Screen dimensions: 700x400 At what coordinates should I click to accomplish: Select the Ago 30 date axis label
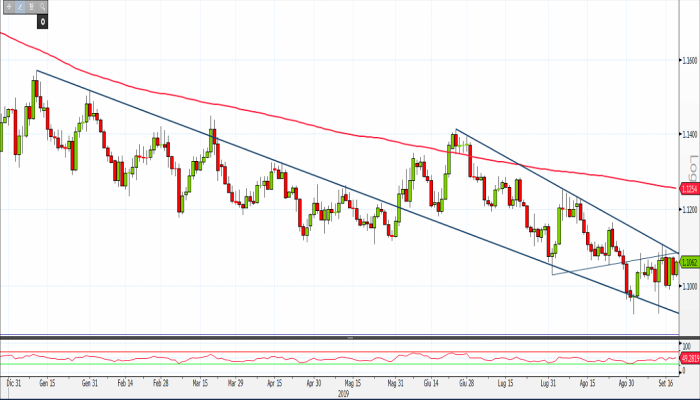click(x=626, y=383)
